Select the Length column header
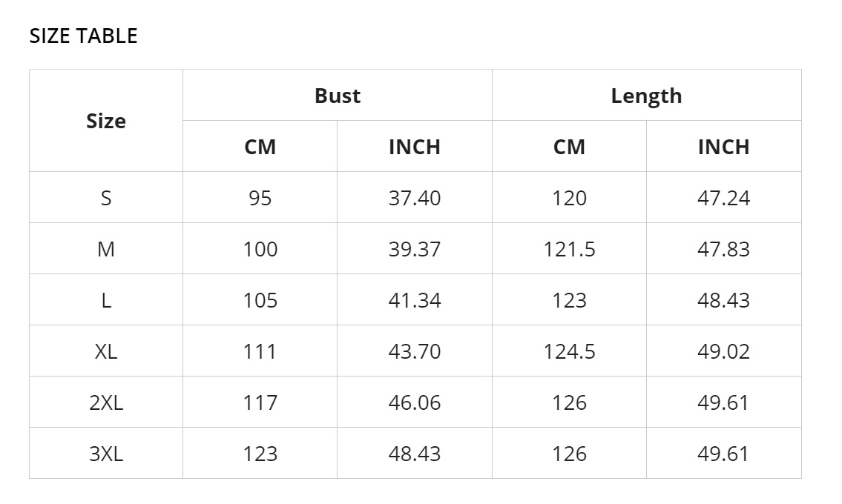Viewport: 842px width, 504px height. click(646, 96)
